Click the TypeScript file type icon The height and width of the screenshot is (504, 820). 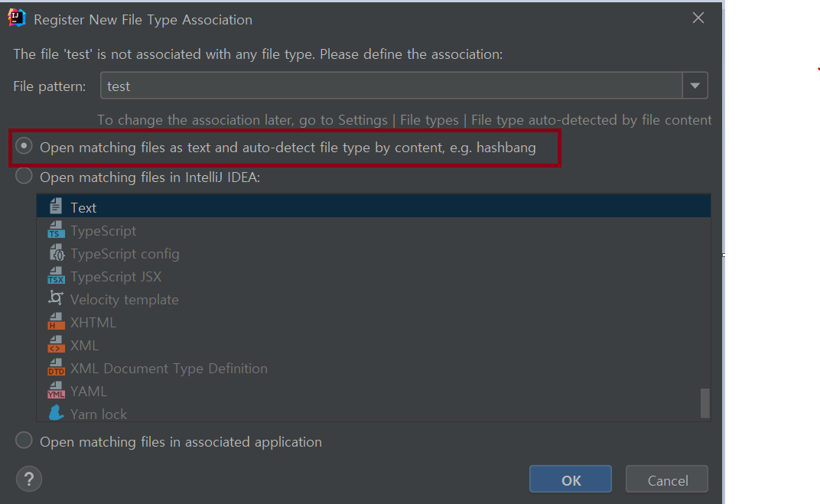(56, 230)
